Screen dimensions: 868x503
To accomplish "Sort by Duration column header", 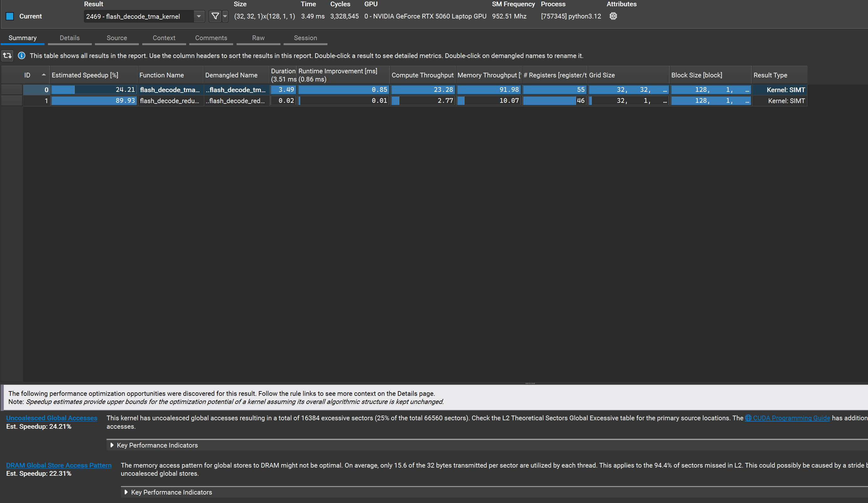I will 283,75.
